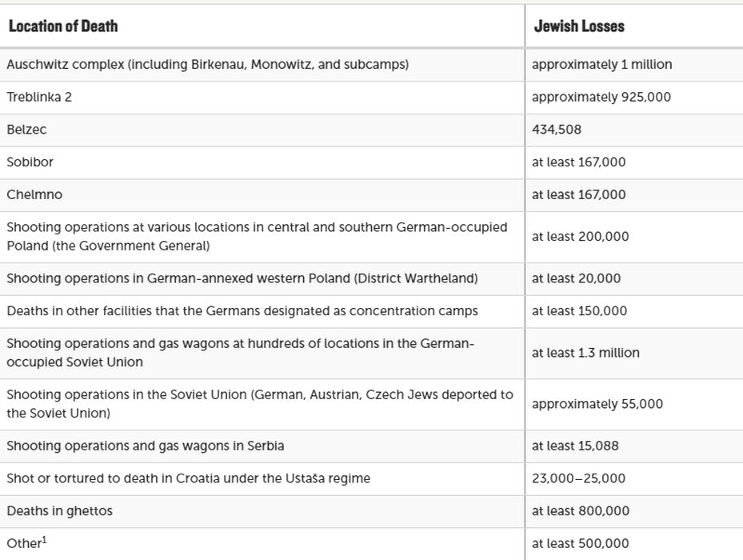Viewport: 743px width, 560px height.
Task: Click the Government General shooting operations row
Action: pyautogui.click(x=256, y=236)
